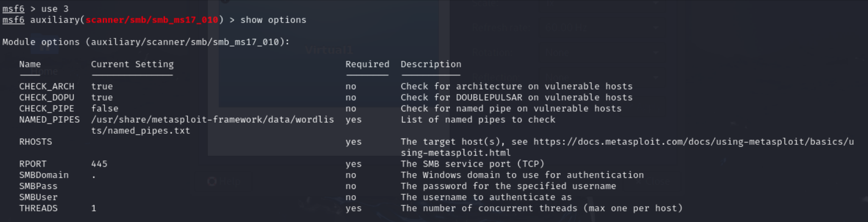Select the 'use 3' command text

[55, 9]
